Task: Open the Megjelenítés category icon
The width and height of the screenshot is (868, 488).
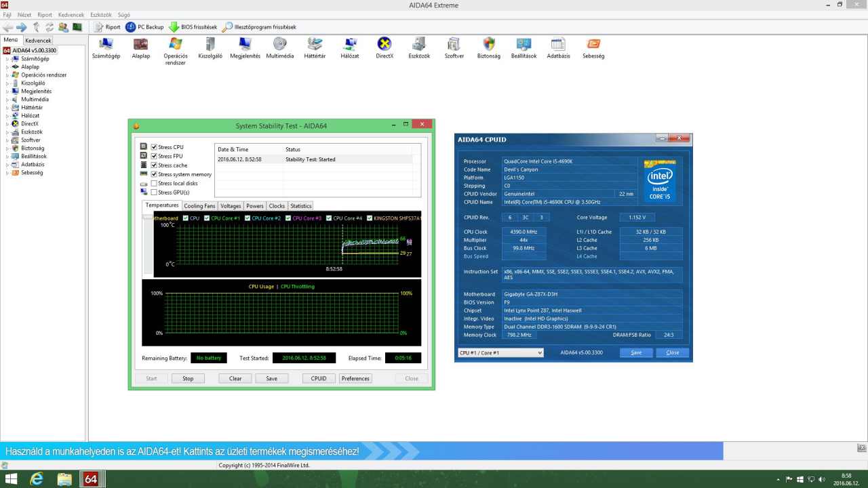Action: pyautogui.click(x=245, y=48)
